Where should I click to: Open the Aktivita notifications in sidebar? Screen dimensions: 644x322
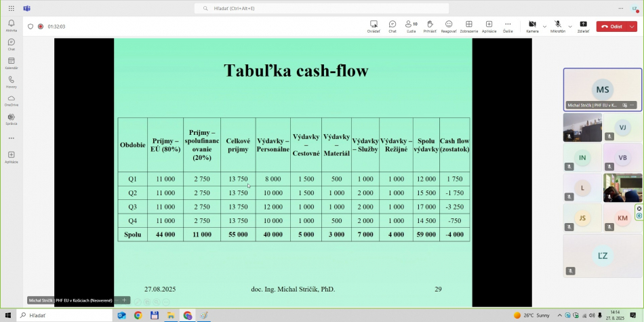coord(11,25)
